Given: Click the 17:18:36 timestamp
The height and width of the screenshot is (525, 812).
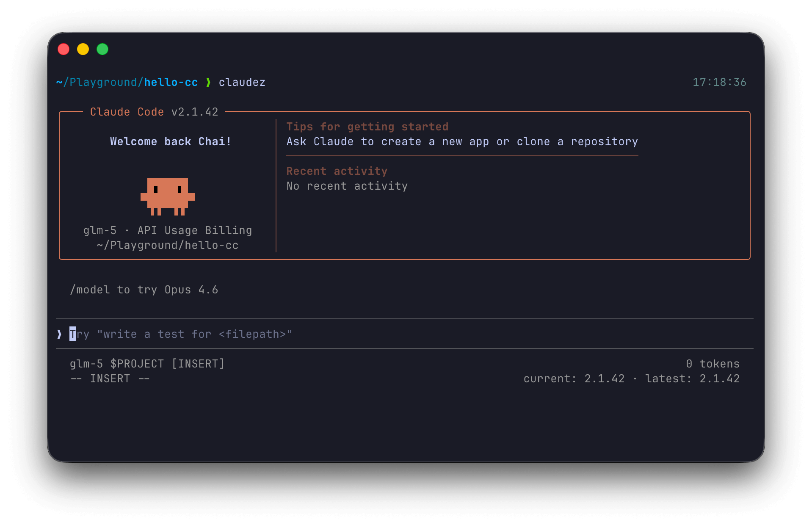Looking at the screenshot, I should coord(719,83).
